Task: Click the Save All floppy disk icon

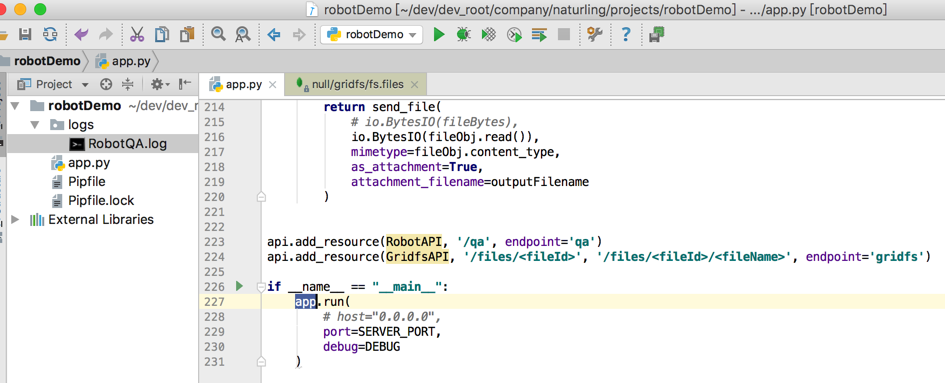Action: (x=25, y=34)
